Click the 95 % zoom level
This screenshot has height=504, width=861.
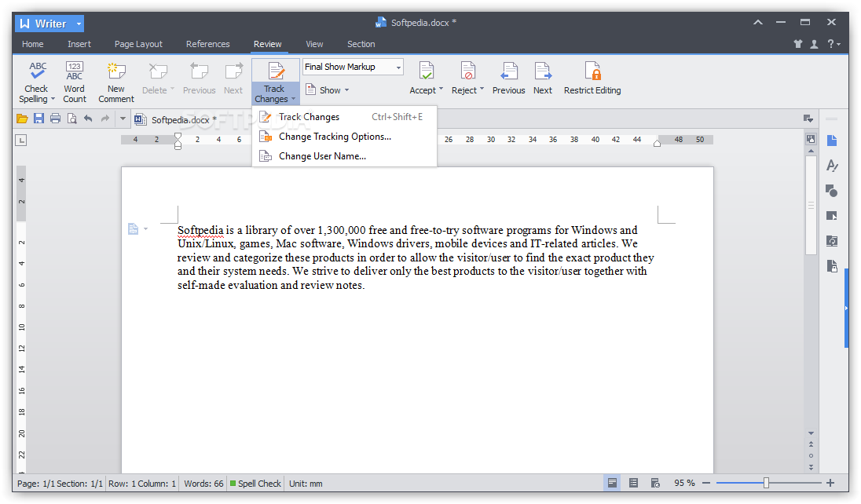pos(684,483)
